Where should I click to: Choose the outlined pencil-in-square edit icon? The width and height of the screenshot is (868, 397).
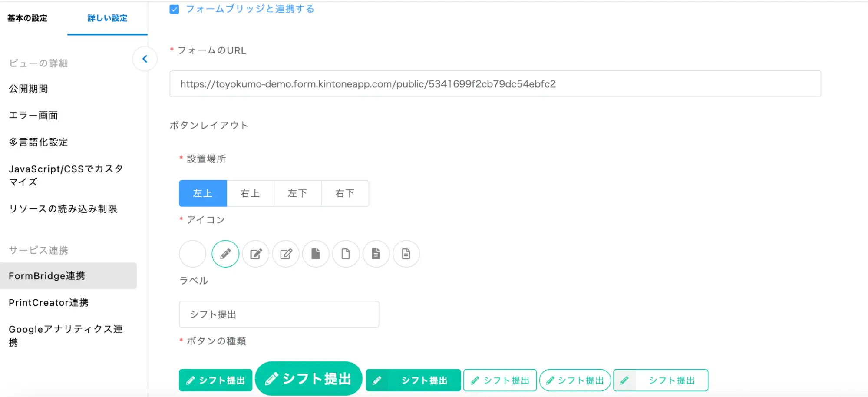[286, 254]
